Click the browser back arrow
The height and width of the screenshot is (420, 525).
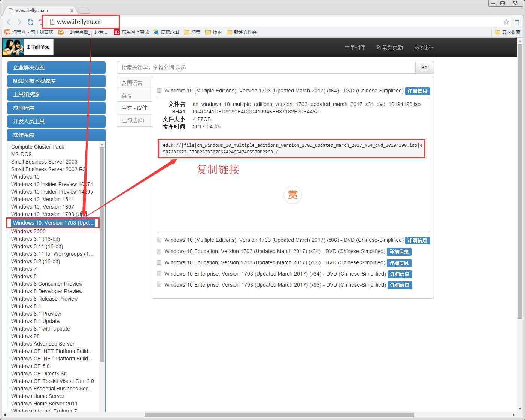[x=9, y=22]
